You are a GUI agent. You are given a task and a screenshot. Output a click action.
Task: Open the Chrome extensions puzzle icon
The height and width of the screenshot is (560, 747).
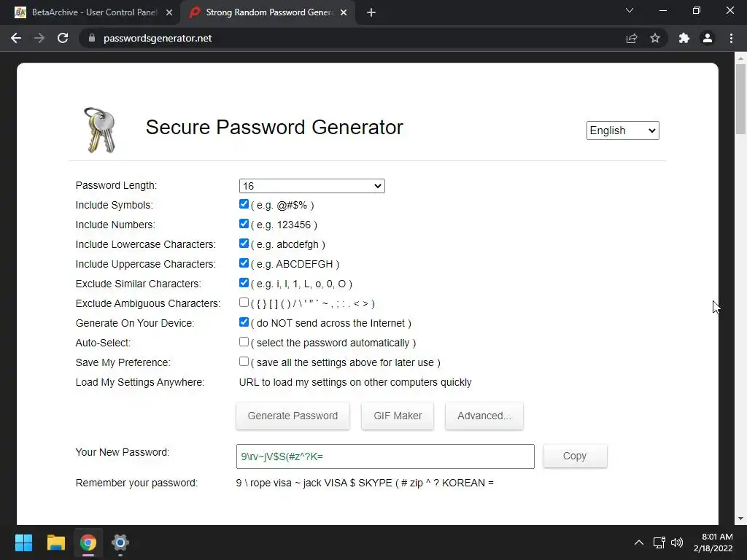(x=684, y=38)
